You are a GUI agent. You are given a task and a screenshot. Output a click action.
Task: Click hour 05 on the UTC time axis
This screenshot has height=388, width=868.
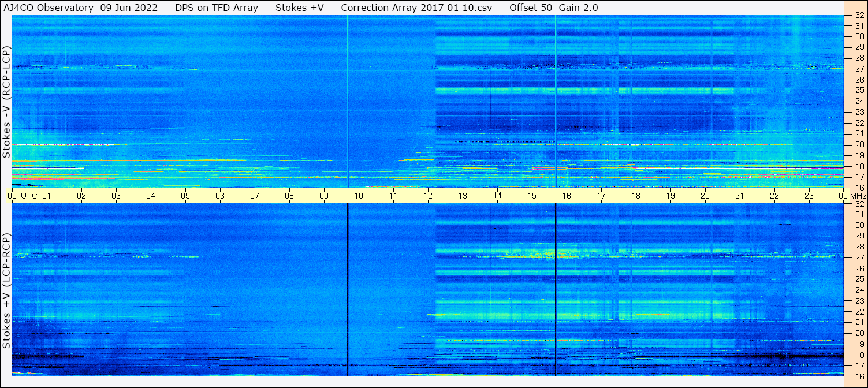click(x=185, y=196)
